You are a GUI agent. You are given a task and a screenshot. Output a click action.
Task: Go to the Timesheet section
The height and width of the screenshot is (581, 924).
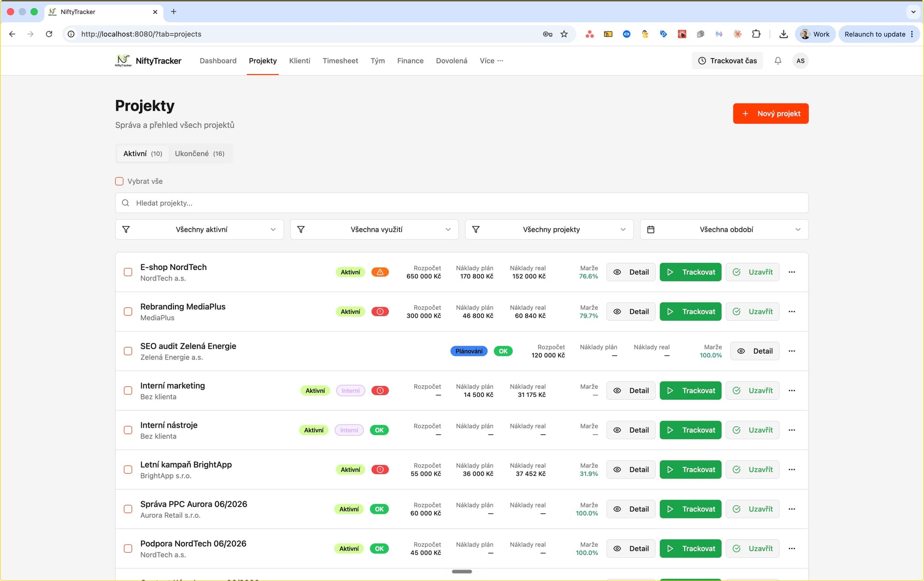pyautogui.click(x=340, y=60)
